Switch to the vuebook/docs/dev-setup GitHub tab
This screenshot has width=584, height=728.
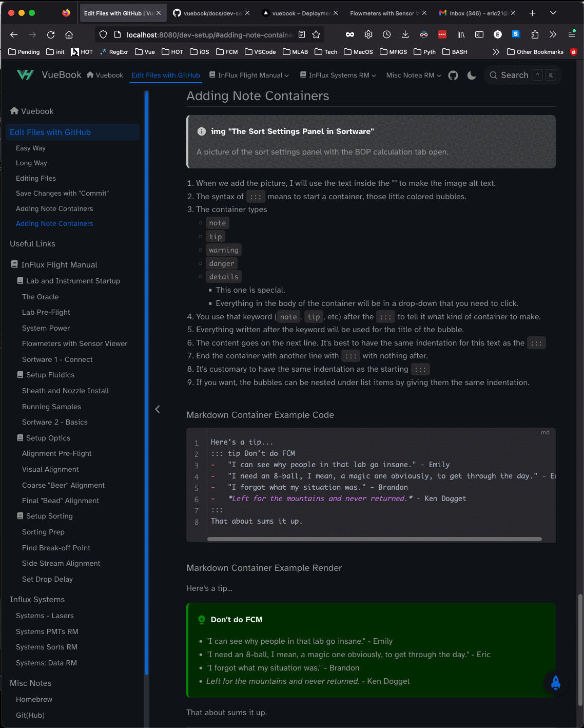click(211, 13)
